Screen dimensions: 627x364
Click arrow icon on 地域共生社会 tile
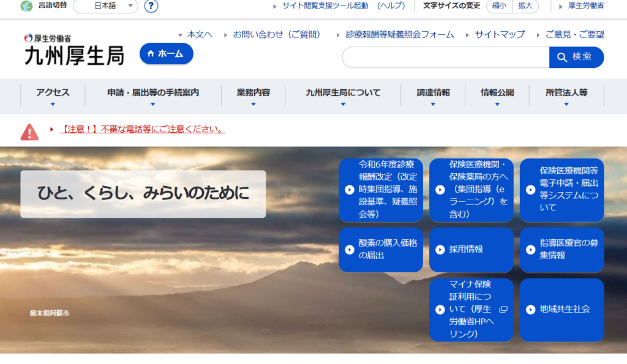point(531,310)
